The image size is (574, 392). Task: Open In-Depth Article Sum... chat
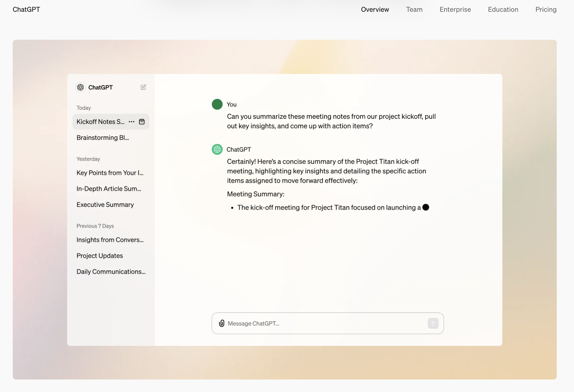click(109, 189)
